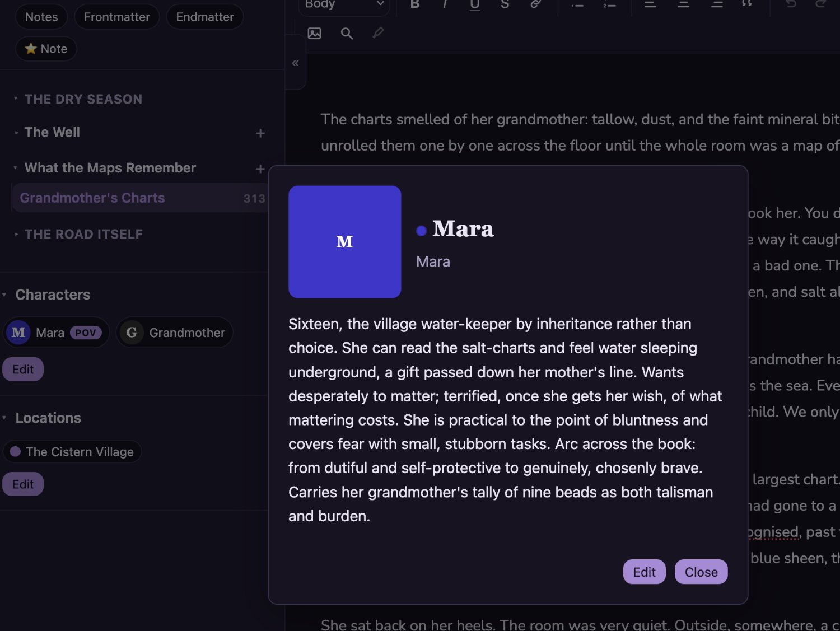Viewport: 840px width, 631px height.
Task: Collapse the sidebar with the double chevron
Action: 295,63
